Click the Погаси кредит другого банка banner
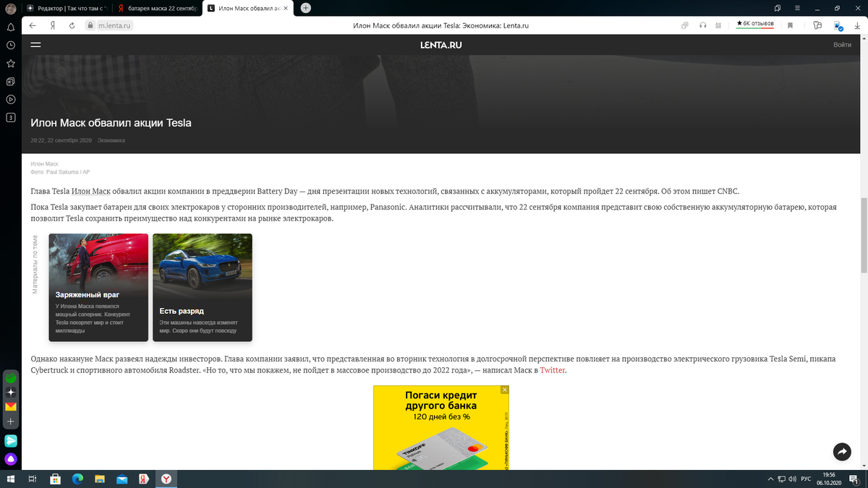The height and width of the screenshot is (488, 868). [441, 428]
